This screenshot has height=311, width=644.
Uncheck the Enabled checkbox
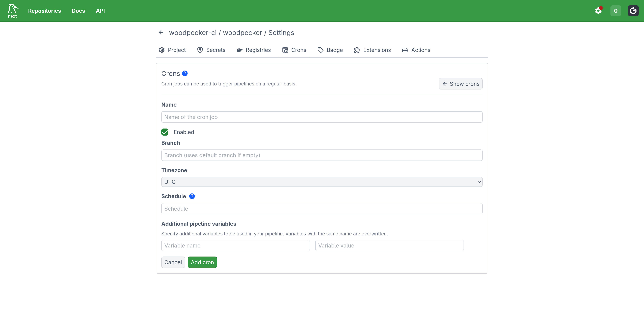tap(165, 132)
